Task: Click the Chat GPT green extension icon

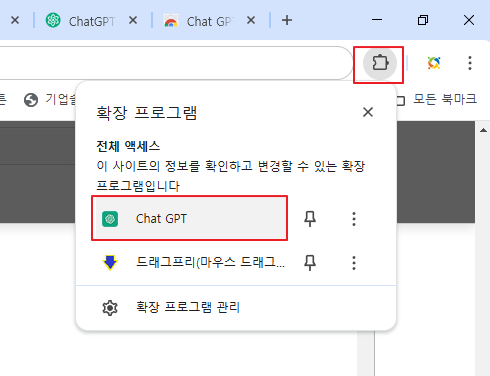Action: pyautogui.click(x=110, y=219)
